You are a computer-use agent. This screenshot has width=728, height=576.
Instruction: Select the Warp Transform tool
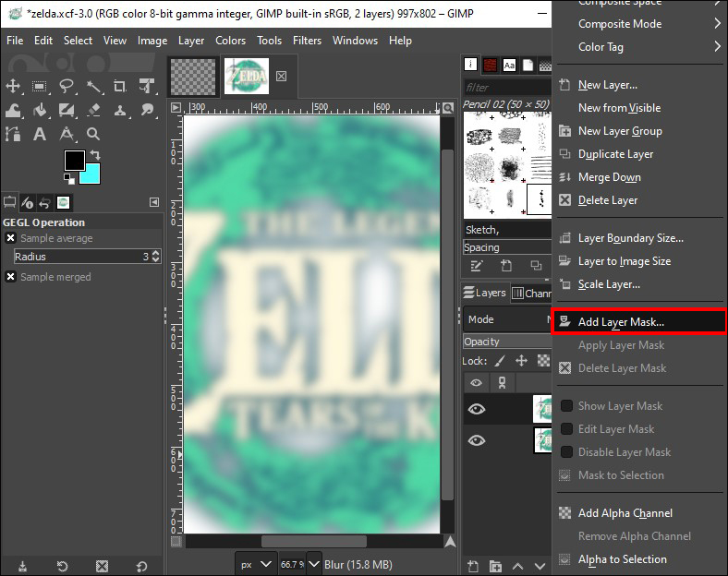(x=13, y=110)
